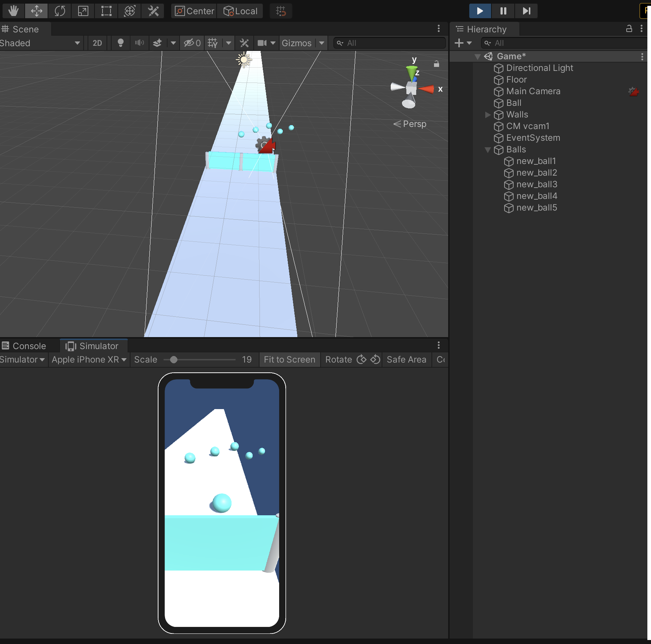Toggle orientation gizmo rotation lock

437,64
